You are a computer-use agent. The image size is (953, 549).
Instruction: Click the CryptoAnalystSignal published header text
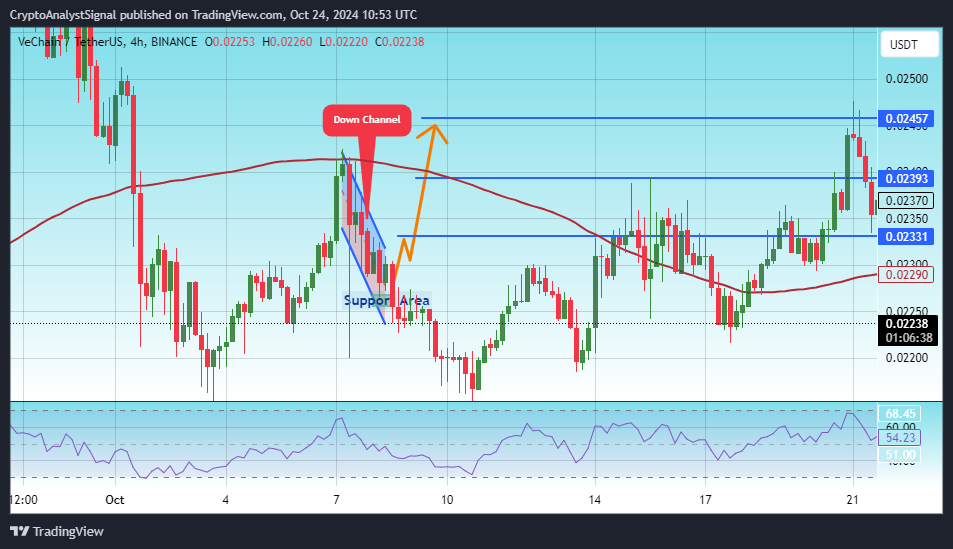(x=213, y=15)
